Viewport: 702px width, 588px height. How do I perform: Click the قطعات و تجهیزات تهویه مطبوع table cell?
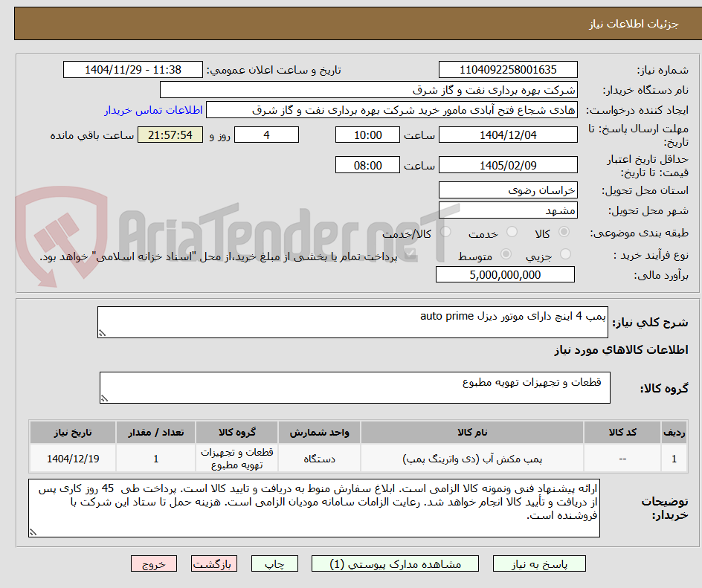(236, 459)
